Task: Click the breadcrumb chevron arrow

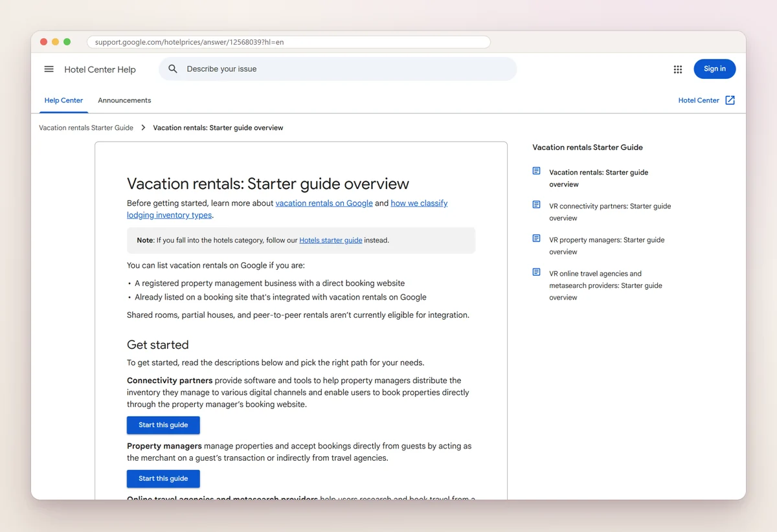Action: pyautogui.click(x=143, y=127)
